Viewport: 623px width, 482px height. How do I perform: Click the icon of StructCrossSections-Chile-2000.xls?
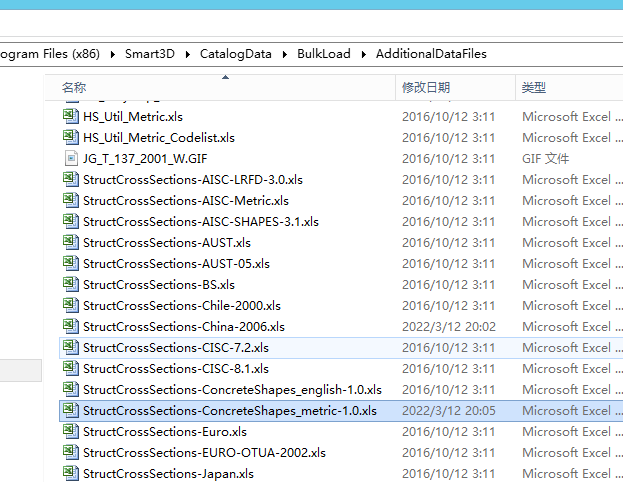point(71,306)
